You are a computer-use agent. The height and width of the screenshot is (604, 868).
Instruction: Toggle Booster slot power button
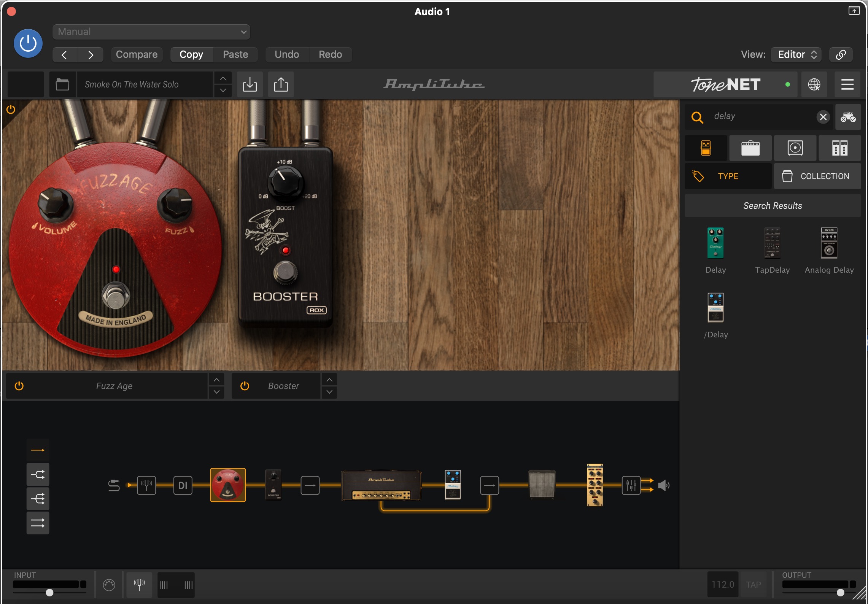(x=245, y=386)
